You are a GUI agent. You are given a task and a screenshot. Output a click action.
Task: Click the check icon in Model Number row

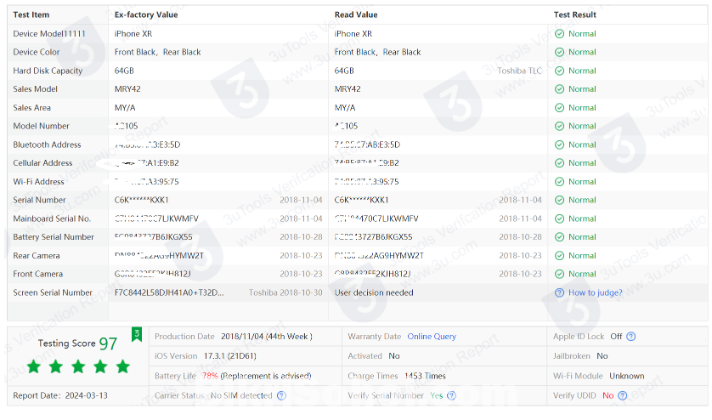(559, 126)
